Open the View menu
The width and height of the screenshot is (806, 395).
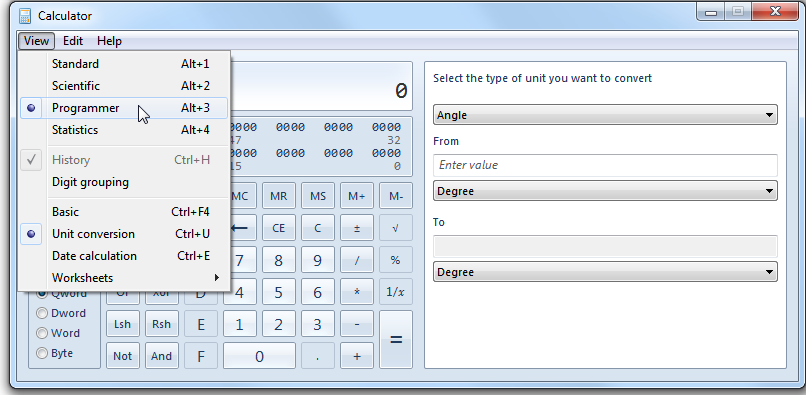pos(36,41)
